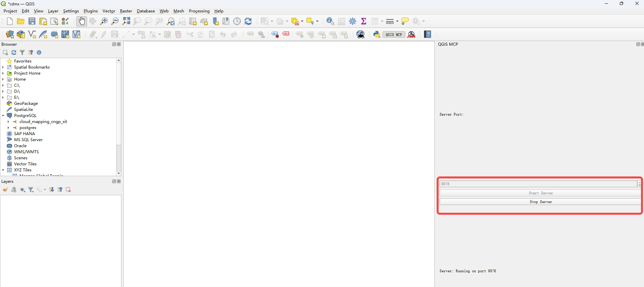The width and height of the screenshot is (644, 287).
Task: Click the New Mesh Layer icon
Action: tap(66, 34)
